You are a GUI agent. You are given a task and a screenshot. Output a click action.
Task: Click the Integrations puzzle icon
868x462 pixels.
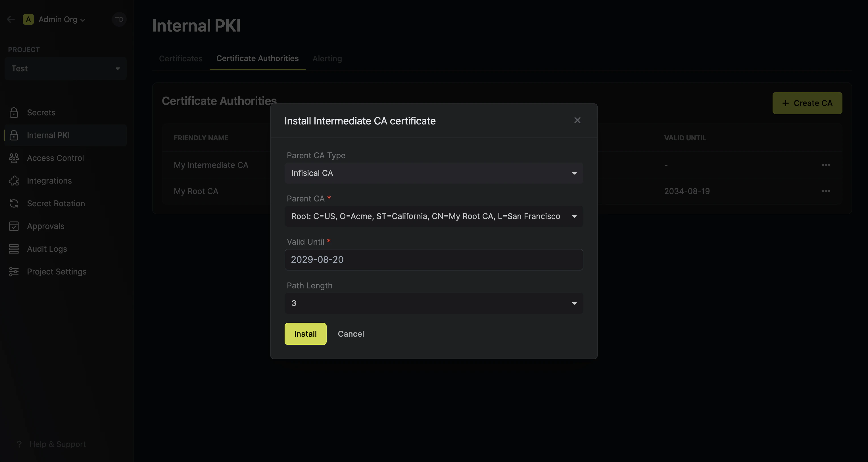(14, 181)
